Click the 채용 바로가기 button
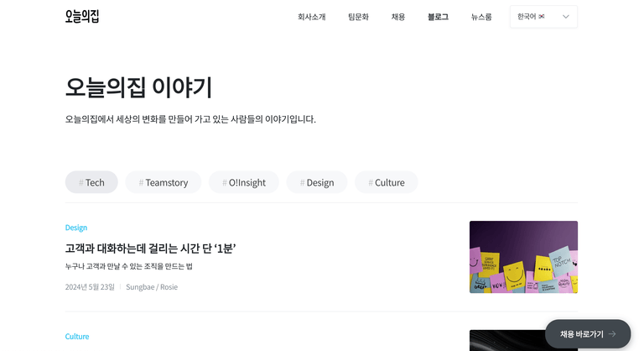Screen dimensions: 644x351 point(588,334)
